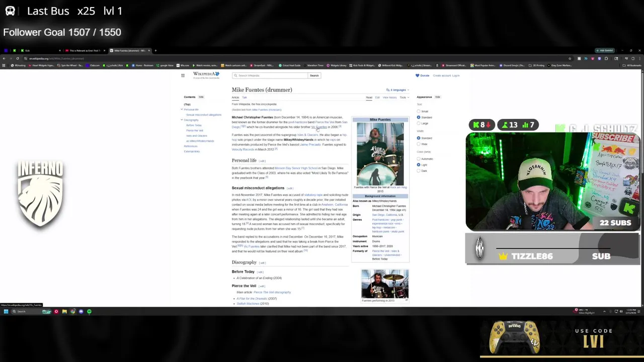Click the Search Wikipedia input field
This screenshot has width=644, height=362.
pos(270,75)
